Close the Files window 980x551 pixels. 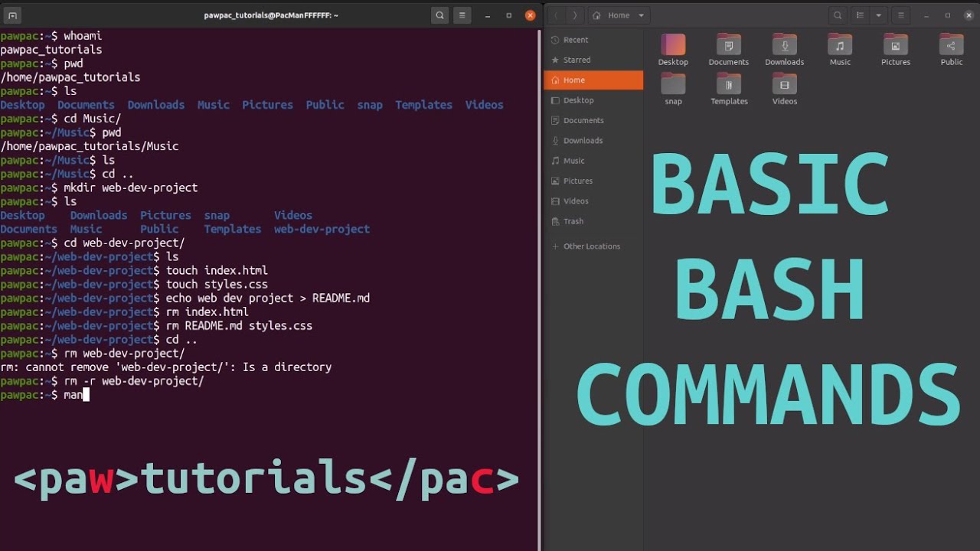(x=969, y=15)
